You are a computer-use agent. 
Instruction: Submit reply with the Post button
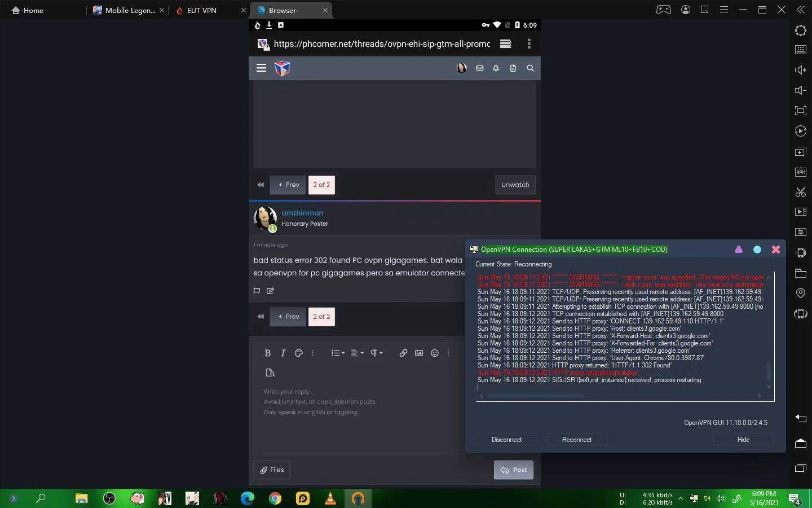(x=514, y=470)
